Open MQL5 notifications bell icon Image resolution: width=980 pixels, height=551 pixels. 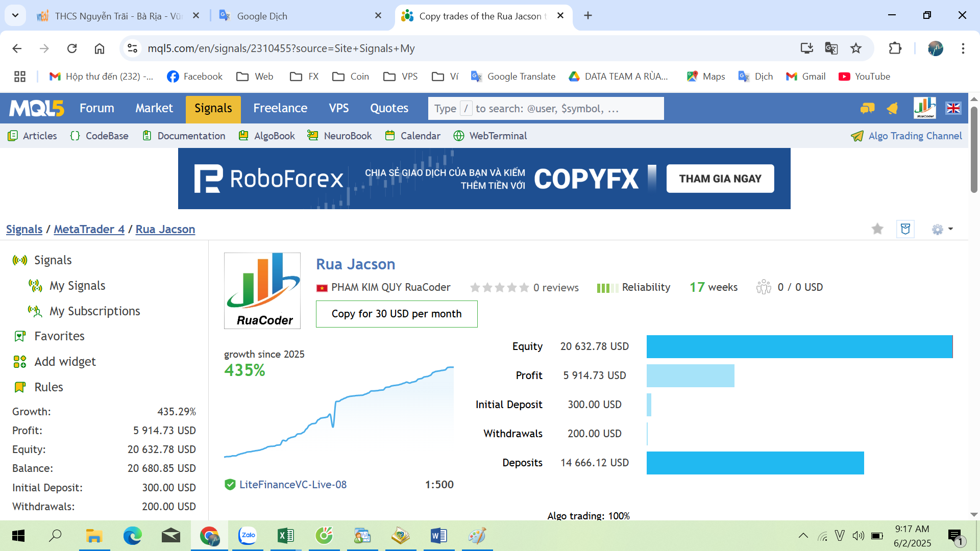pos(892,108)
